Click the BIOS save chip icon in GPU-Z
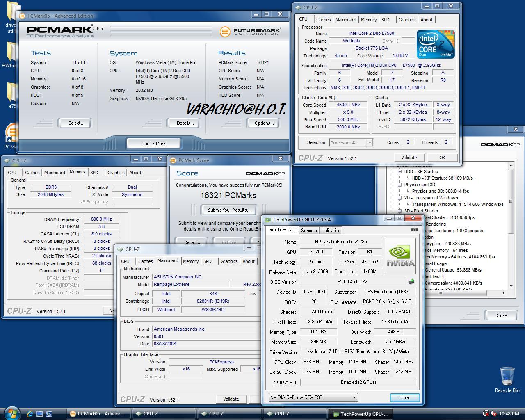 point(411,282)
